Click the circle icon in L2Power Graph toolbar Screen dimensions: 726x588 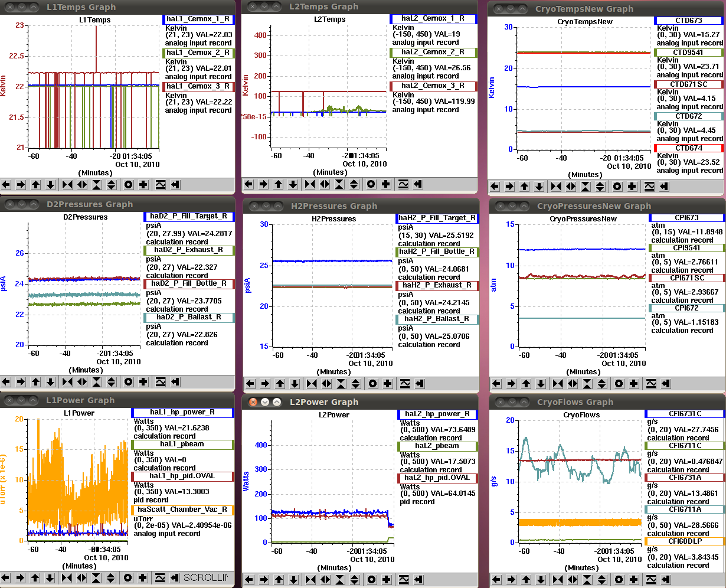(x=372, y=580)
